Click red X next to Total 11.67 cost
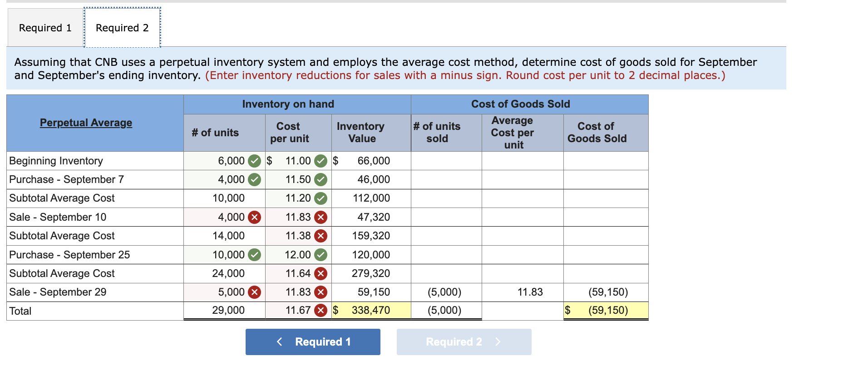868x366 pixels. click(321, 310)
